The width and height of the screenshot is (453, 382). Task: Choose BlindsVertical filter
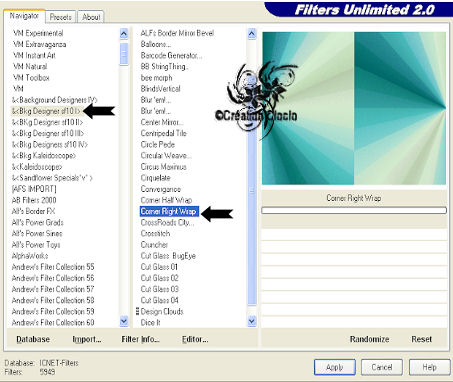pyautogui.click(x=160, y=89)
